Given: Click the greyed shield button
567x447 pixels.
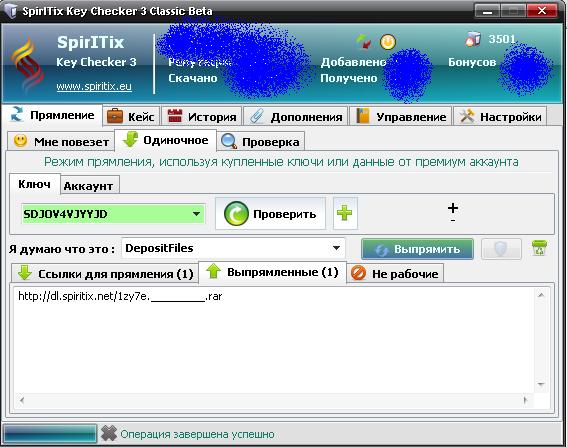Looking at the screenshot, I should point(501,249).
